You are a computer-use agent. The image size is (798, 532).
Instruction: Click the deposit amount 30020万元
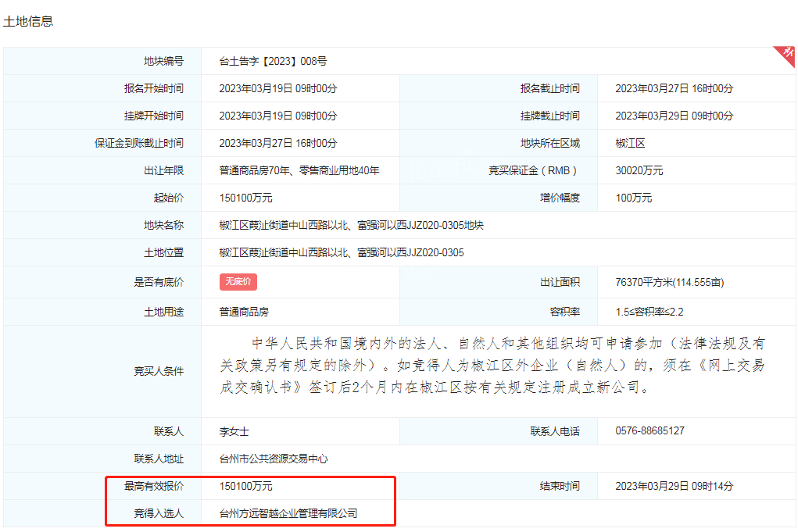[x=639, y=170]
